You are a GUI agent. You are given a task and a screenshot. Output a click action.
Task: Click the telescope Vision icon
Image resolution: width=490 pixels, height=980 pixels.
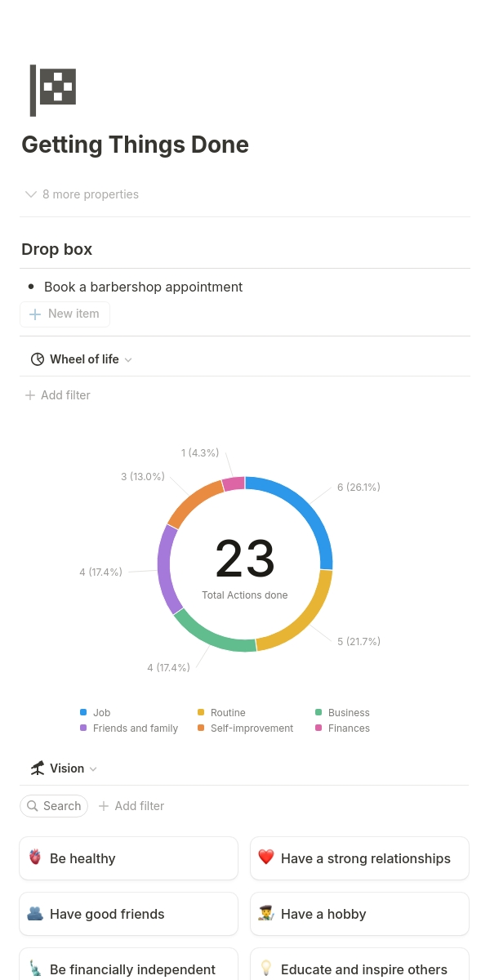click(x=38, y=768)
